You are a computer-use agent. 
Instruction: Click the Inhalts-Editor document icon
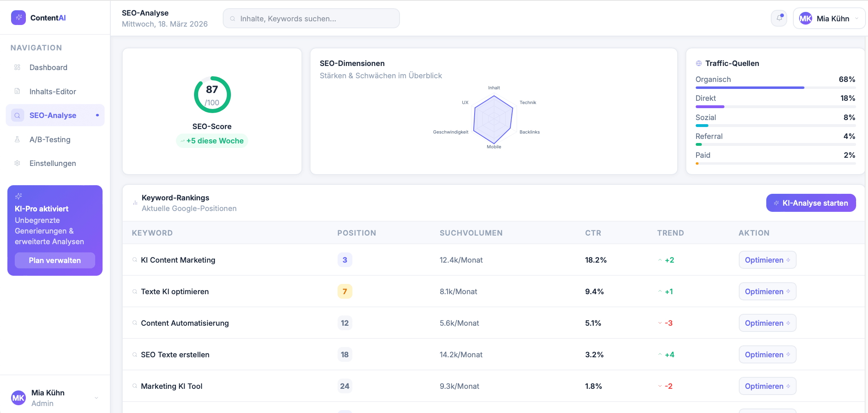point(17,91)
